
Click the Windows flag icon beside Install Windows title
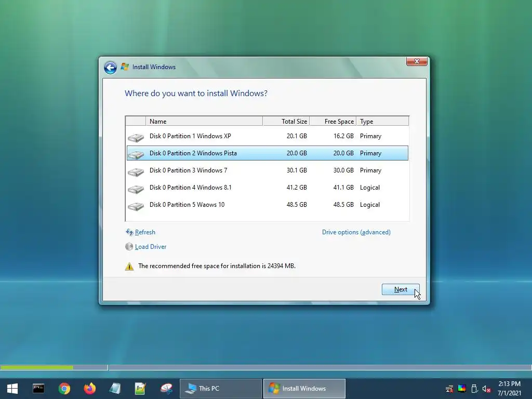pos(125,67)
